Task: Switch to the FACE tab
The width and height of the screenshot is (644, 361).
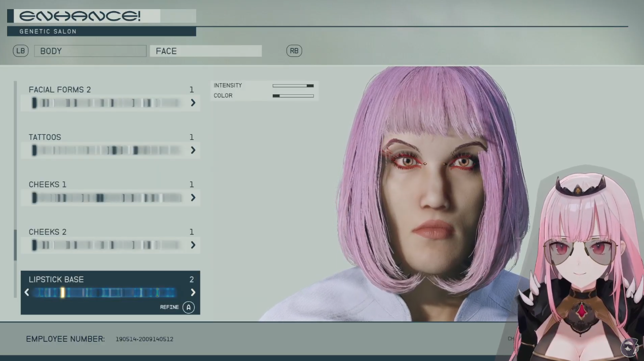Action: point(205,51)
